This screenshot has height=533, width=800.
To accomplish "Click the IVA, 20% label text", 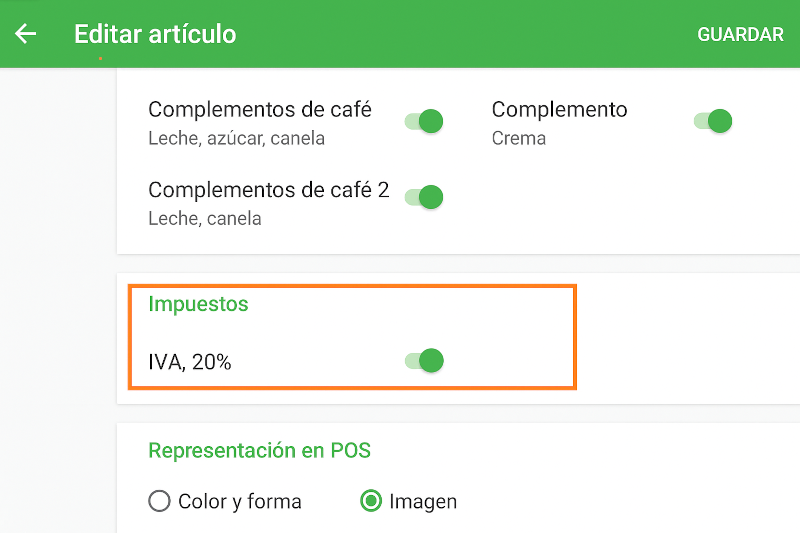I will click(190, 362).
